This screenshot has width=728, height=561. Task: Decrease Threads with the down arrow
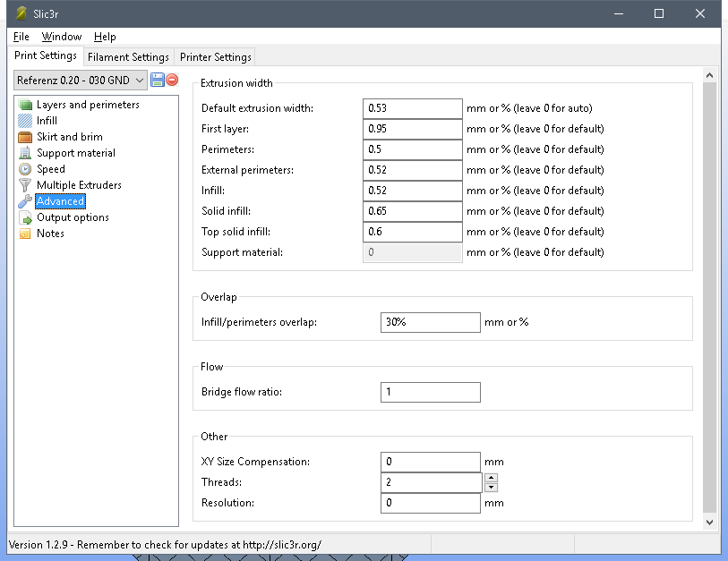tap(490, 488)
